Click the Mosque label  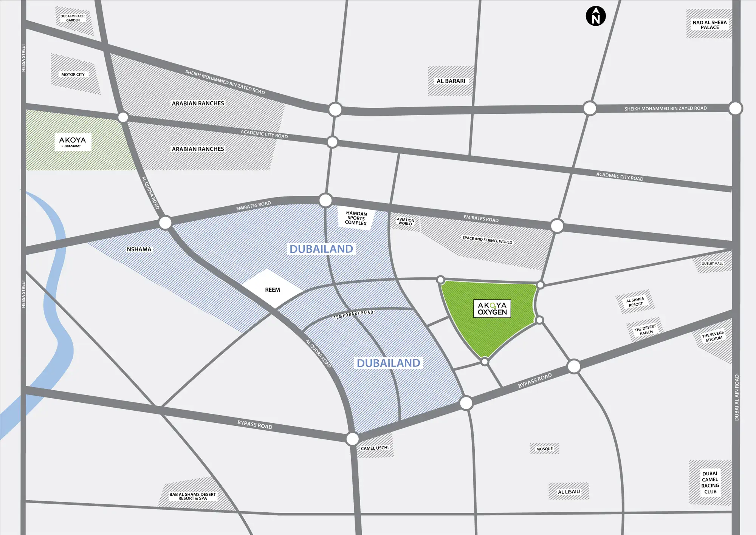pyautogui.click(x=544, y=449)
